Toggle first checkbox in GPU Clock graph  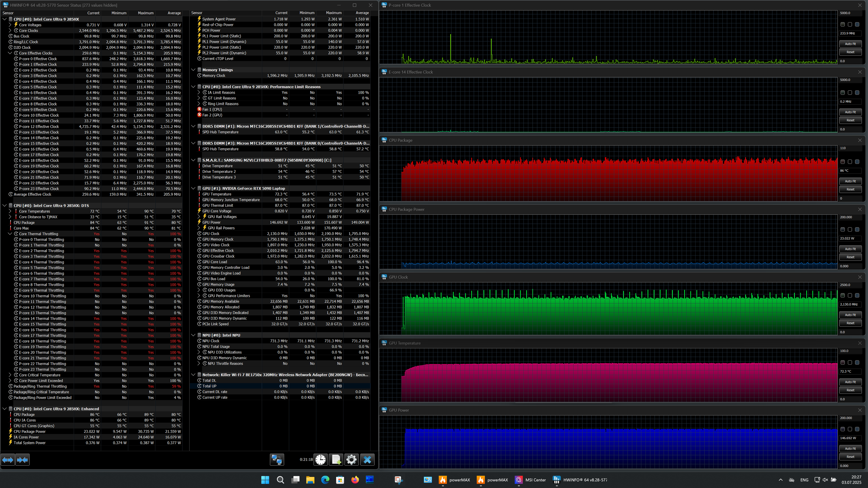pos(842,295)
